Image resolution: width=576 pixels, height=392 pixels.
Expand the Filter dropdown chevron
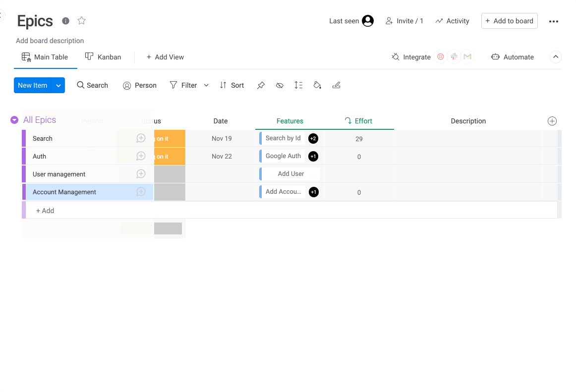pyautogui.click(x=206, y=85)
